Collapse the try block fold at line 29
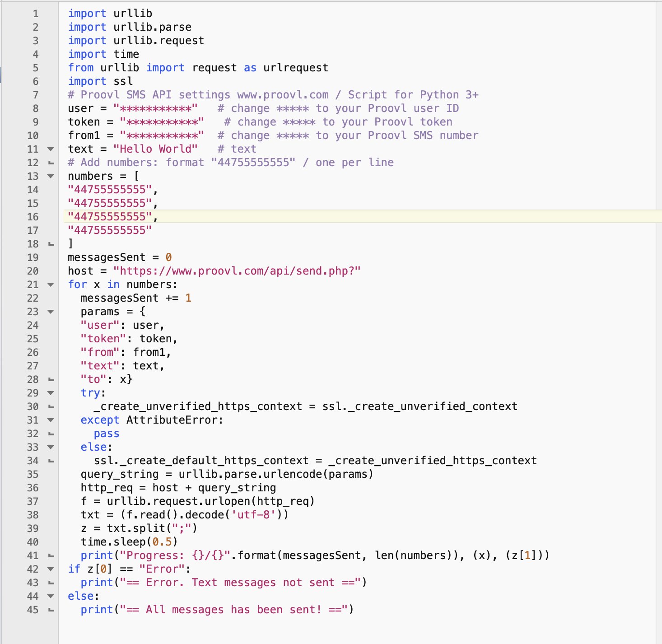This screenshot has height=644, width=662. (51, 393)
